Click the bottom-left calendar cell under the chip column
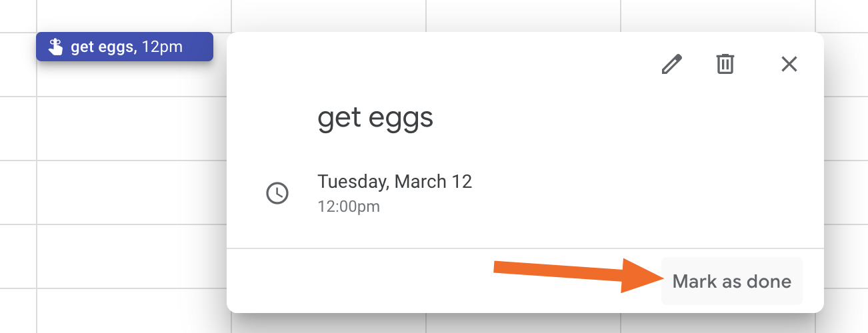This screenshot has height=333, width=868. pos(132,311)
